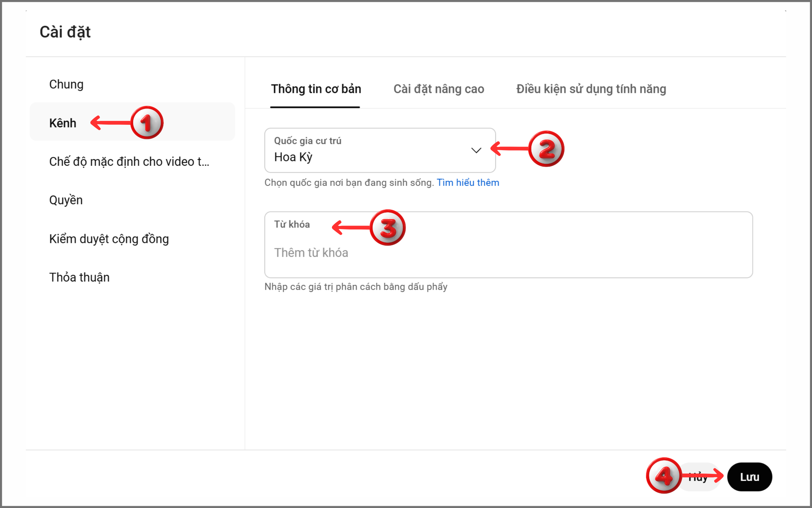Switch to Cài đặt nâng cao tab
Viewport: 812px width, 508px height.
point(438,89)
